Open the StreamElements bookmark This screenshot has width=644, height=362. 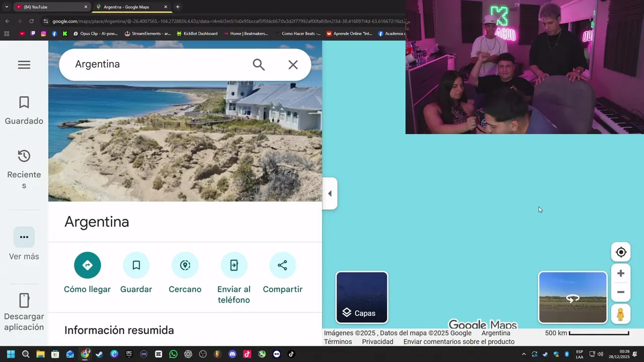pos(148,34)
